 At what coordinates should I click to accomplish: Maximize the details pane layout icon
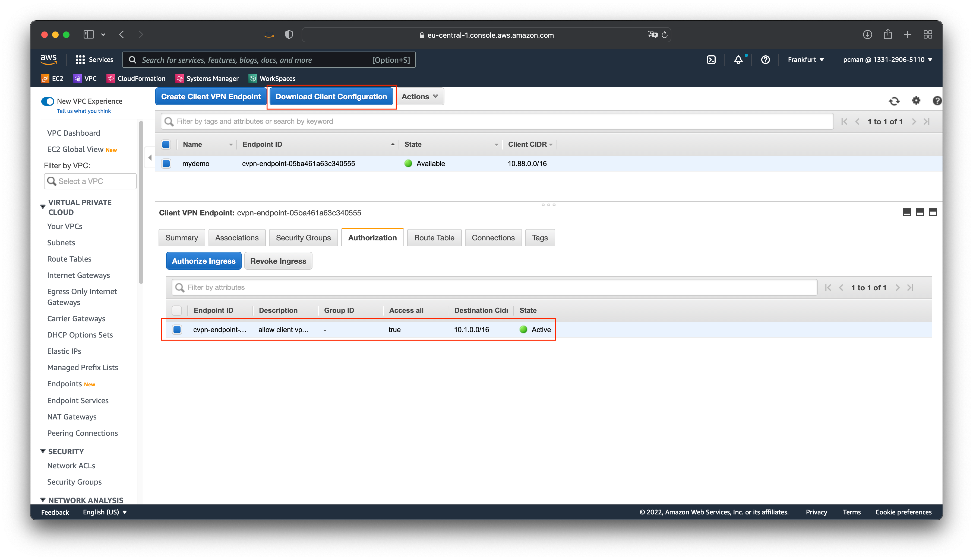pos(933,212)
